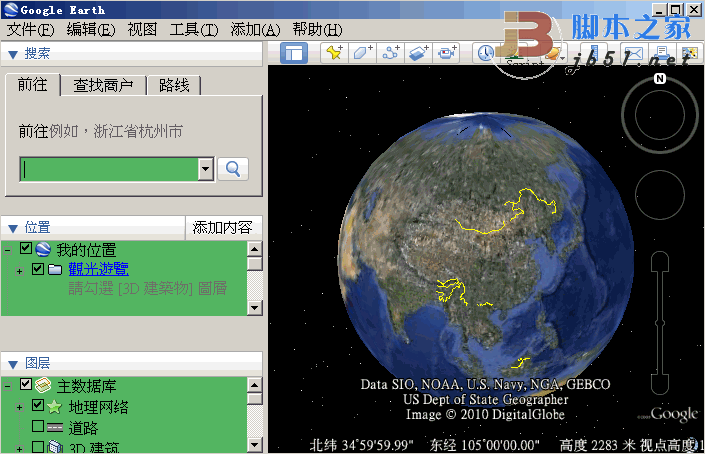Email the view using envelope icon
Image resolution: width=705 pixels, height=454 pixels.
click(x=633, y=54)
